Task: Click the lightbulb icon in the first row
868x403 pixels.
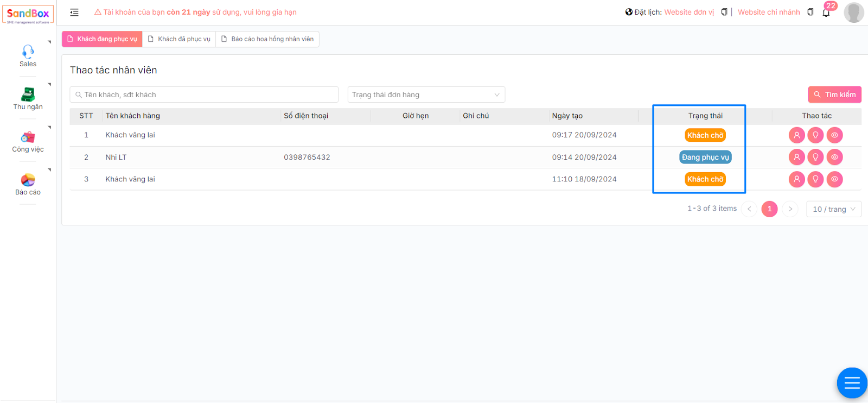Action: (815, 135)
